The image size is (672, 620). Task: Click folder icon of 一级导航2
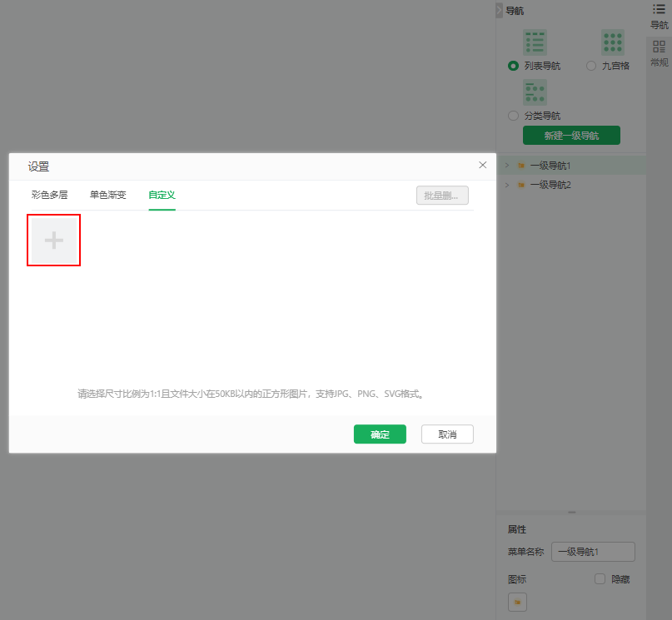(521, 185)
